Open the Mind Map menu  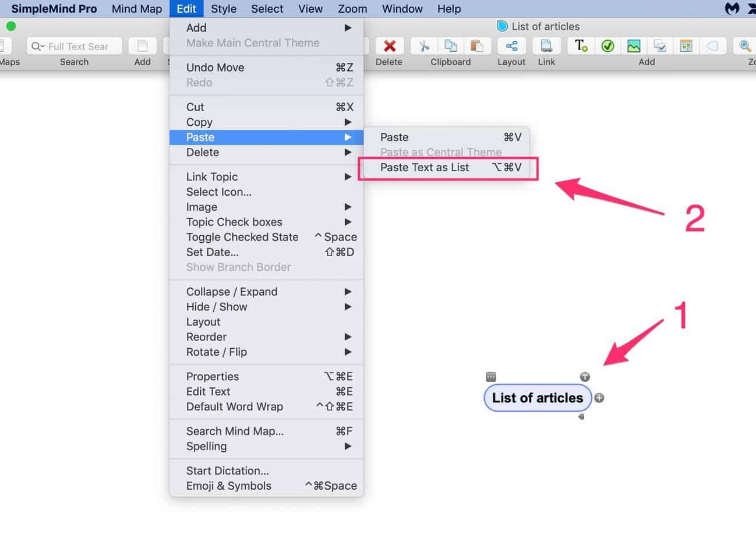136,9
